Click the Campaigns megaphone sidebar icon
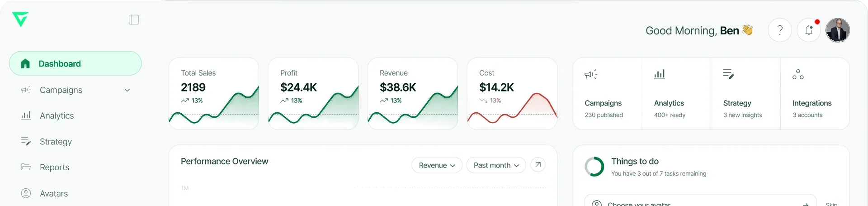 (x=26, y=90)
